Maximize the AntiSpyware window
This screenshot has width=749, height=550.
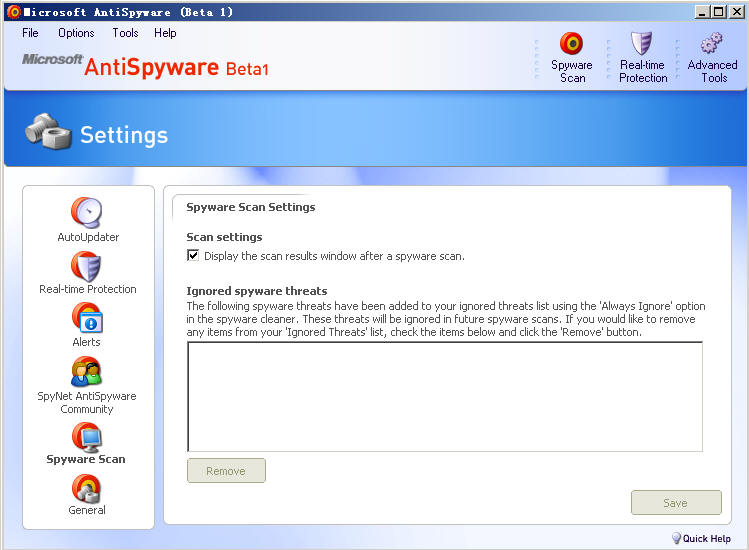tap(718, 12)
